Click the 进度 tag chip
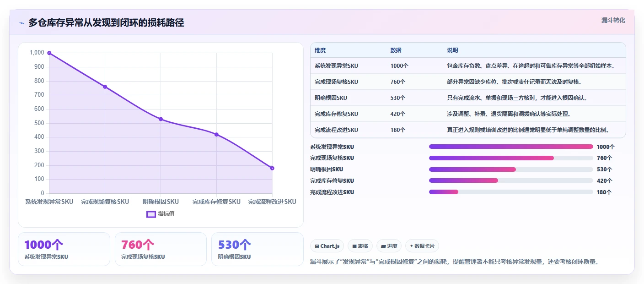Screen dimensions: 644x284 [x=389, y=246]
